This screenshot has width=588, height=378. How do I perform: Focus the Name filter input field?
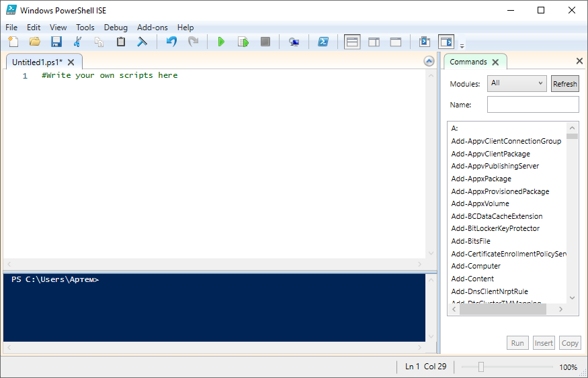pyautogui.click(x=533, y=105)
